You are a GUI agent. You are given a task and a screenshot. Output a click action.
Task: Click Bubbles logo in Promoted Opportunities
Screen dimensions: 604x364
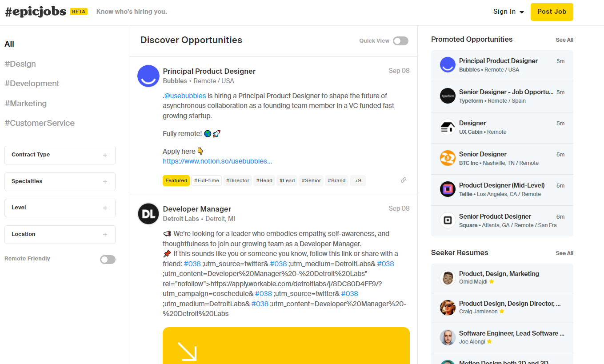tap(448, 65)
